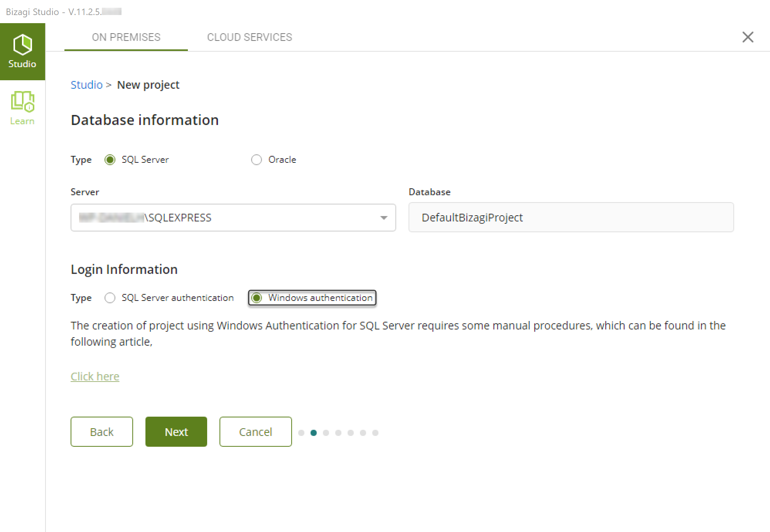Viewport: 770px width, 532px height.
Task: Click the Cancel button
Action: [256, 432]
